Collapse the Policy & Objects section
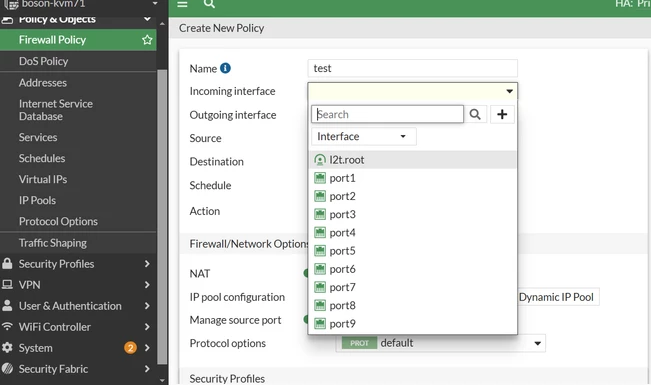Viewport: 651px width, 385px height. (x=147, y=19)
